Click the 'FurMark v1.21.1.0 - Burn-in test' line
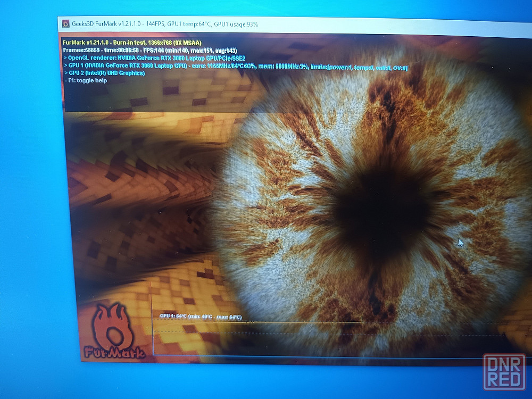 tap(132, 43)
